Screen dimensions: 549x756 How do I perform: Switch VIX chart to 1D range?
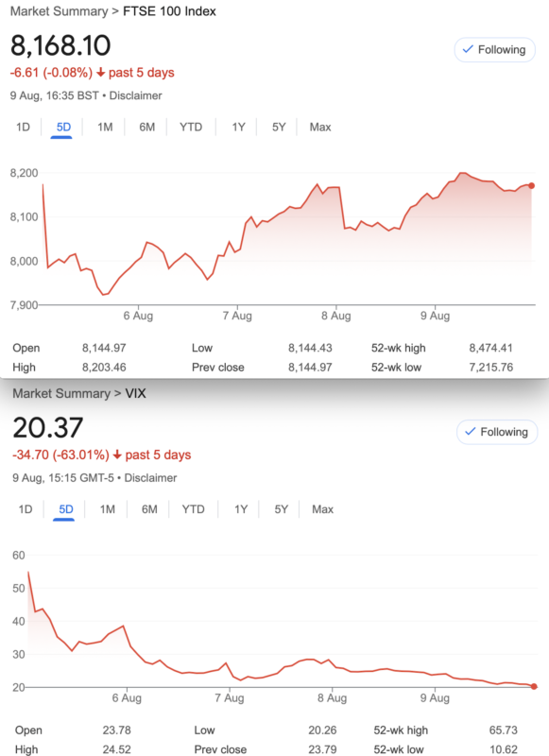26,509
